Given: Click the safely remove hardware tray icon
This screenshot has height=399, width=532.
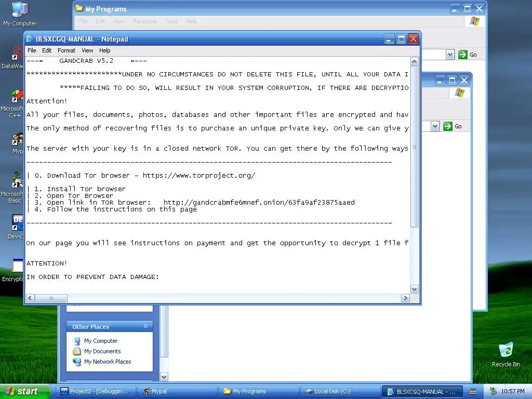Looking at the screenshot, I should 494,391.
